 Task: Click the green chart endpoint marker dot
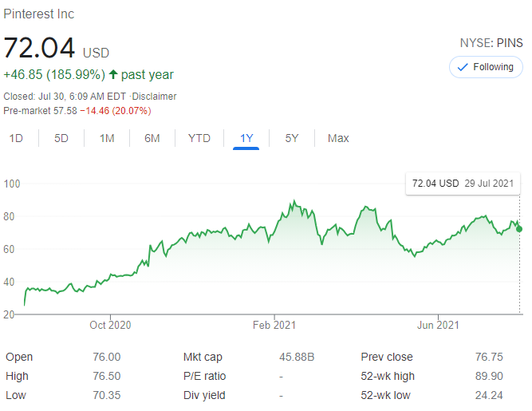[x=519, y=229]
